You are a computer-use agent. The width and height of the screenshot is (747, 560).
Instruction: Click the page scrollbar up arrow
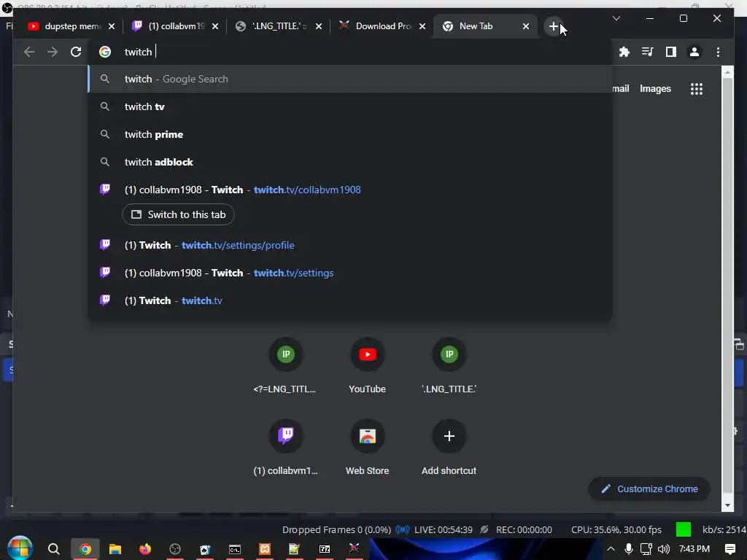point(727,72)
